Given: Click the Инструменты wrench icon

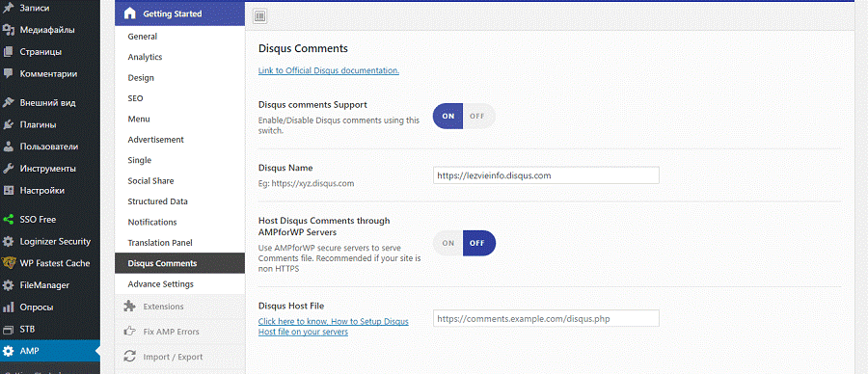Looking at the screenshot, I should [9, 169].
